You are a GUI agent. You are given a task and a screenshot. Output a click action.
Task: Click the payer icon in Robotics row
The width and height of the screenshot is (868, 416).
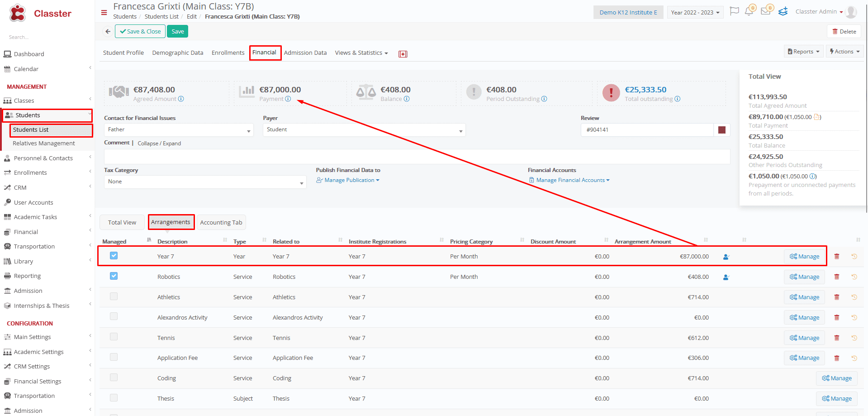pos(726,277)
